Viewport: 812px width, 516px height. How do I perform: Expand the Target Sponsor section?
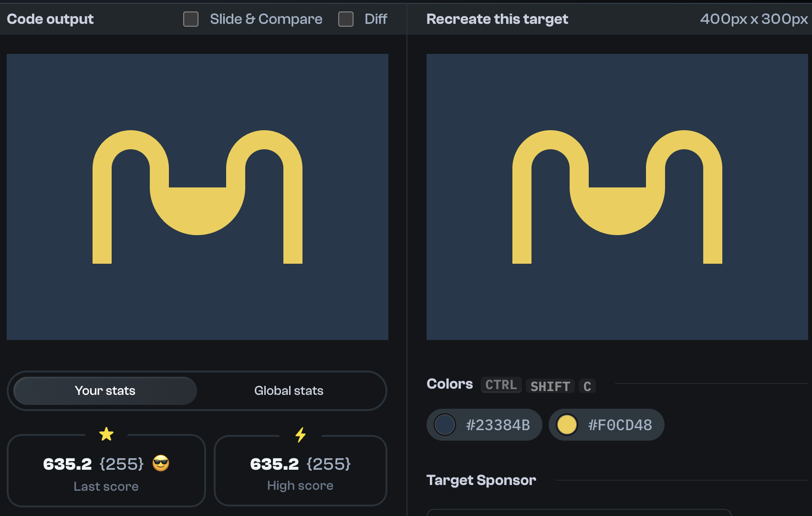[481, 480]
